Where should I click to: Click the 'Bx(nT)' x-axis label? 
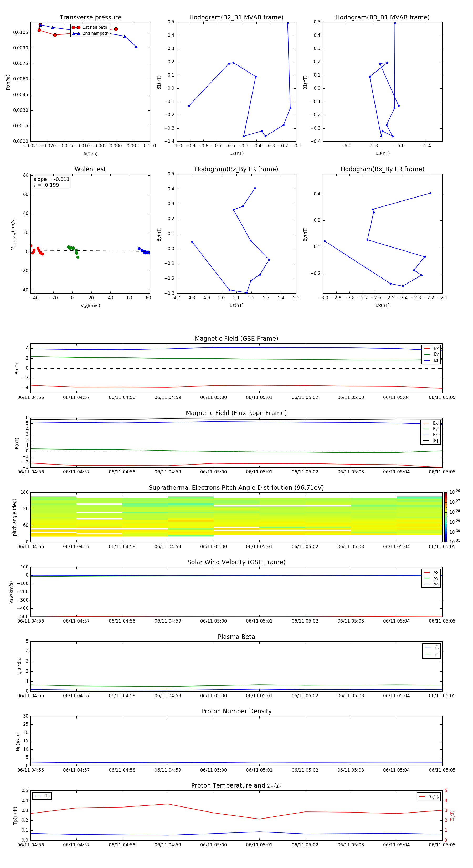click(x=382, y=305)
